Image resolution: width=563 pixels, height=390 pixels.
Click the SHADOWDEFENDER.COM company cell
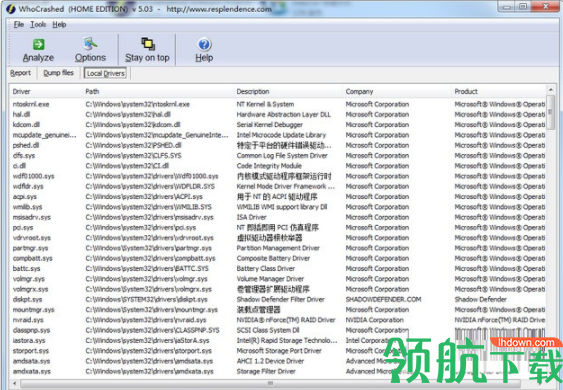pos(383,300)
